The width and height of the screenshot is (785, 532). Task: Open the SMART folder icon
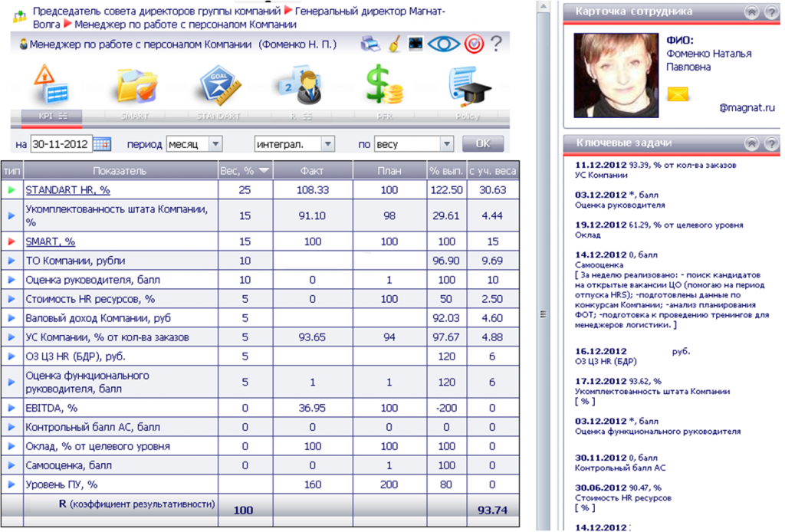(x=136, y=86)
